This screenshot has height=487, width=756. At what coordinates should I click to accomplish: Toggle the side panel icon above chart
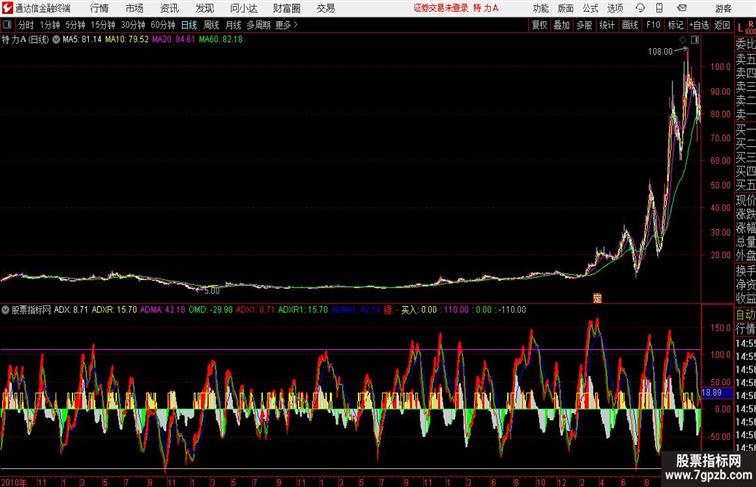(x=695, y=40)
